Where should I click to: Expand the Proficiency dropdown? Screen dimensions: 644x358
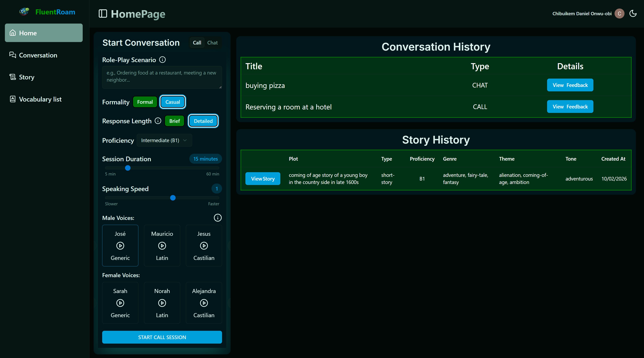(164, 140)
